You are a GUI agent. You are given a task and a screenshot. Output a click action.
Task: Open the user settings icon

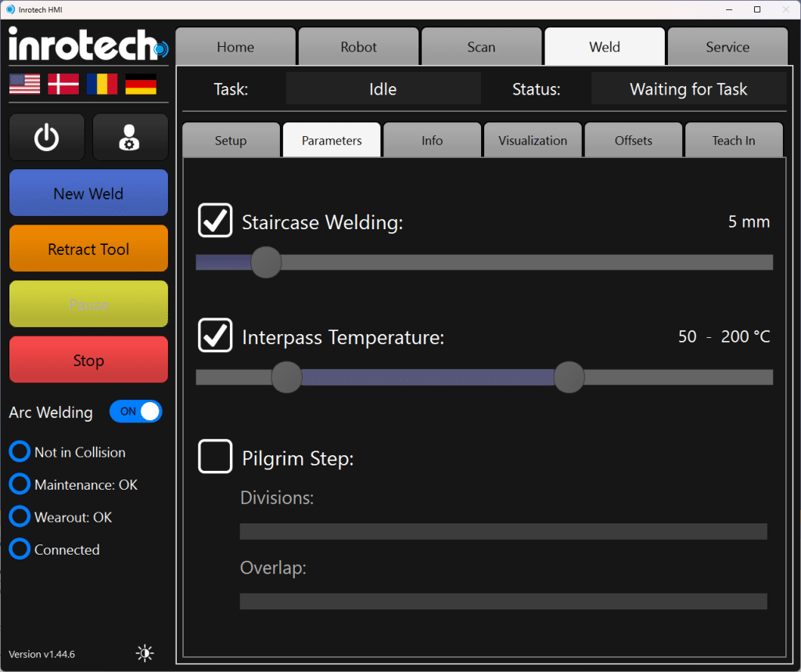pyautogui.click(x=130, y=138)
